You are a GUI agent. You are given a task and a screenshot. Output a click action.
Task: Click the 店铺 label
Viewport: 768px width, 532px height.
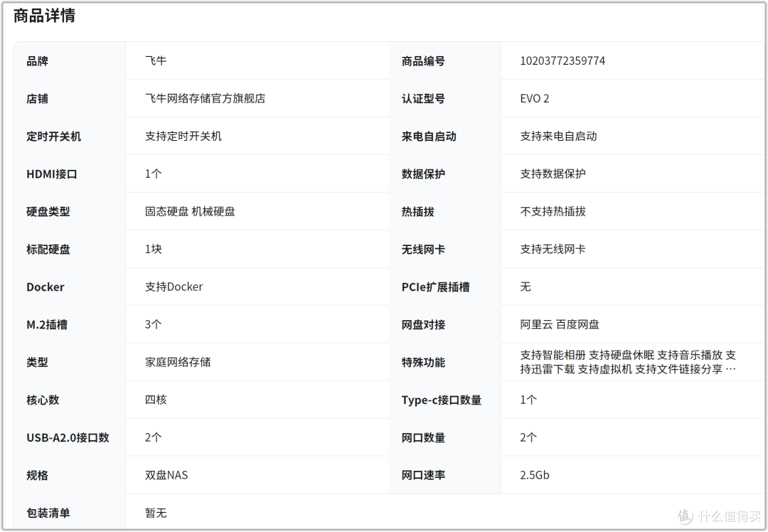[x=37, y=99]
